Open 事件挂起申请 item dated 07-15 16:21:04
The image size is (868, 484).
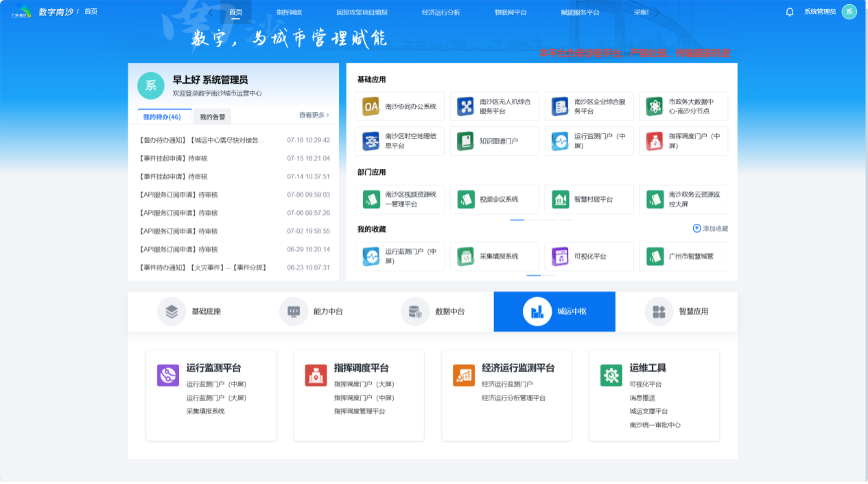(x=234, y=159)
